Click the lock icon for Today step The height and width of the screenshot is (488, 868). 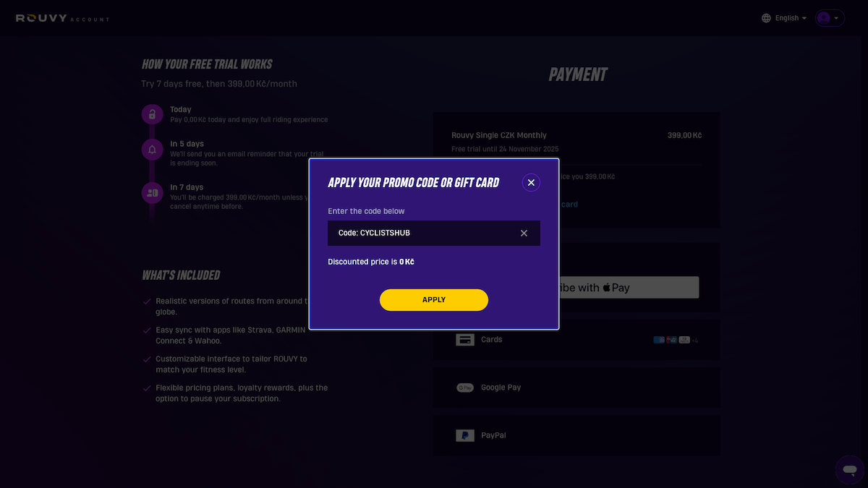[152, 114]
